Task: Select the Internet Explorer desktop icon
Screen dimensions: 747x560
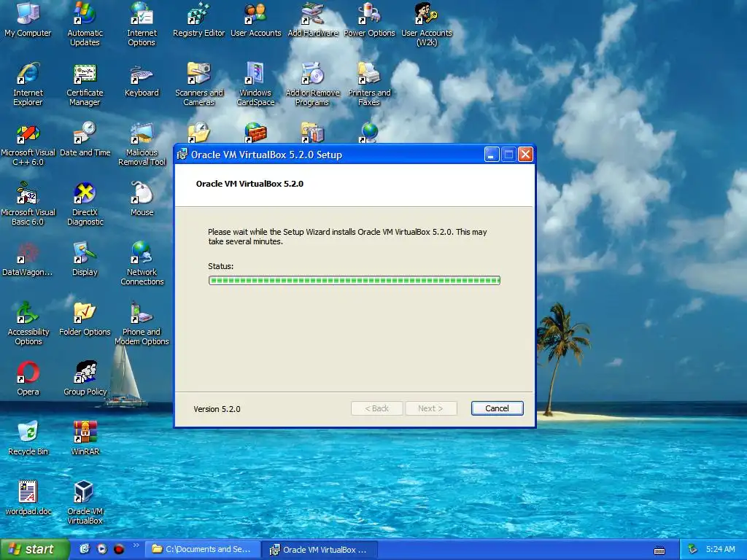Action: 28,84
